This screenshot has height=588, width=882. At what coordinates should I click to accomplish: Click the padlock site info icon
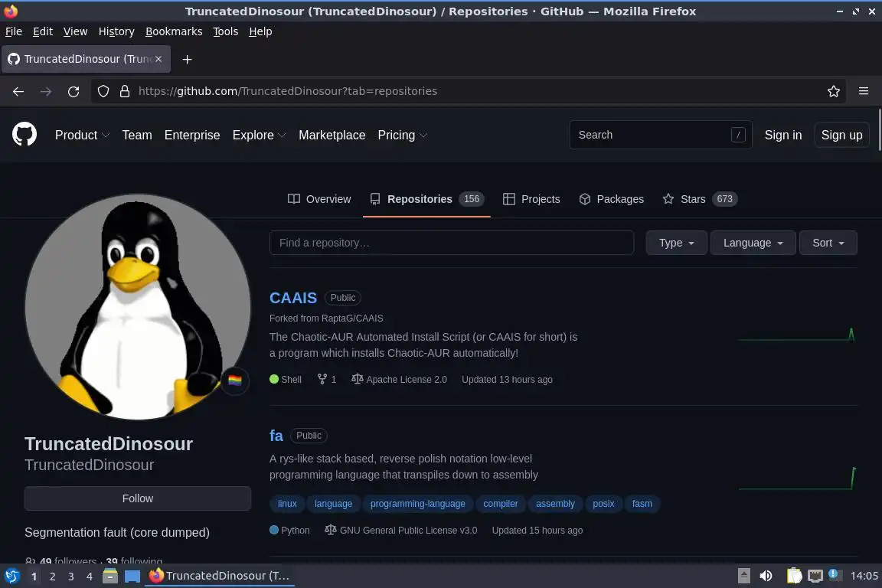point(125,91)
